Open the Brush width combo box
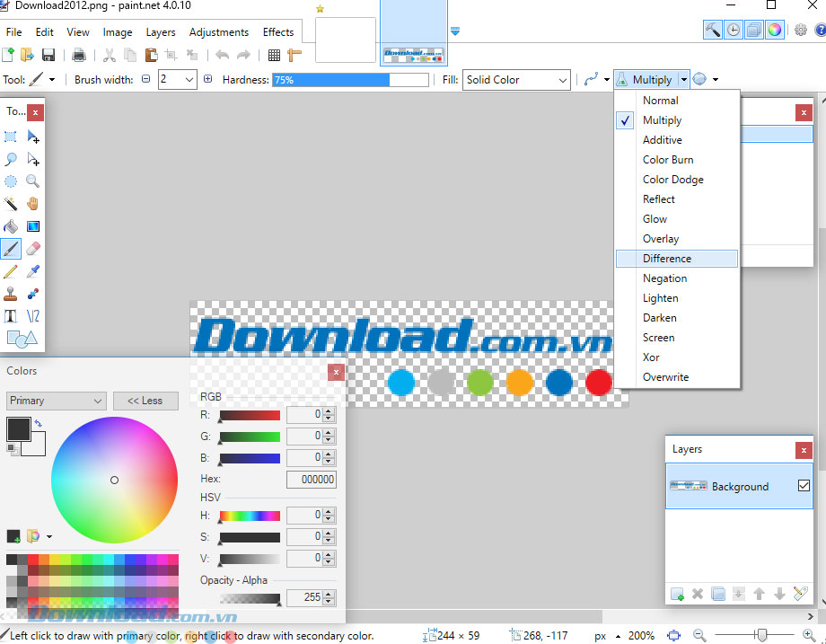 click(178, 80)
